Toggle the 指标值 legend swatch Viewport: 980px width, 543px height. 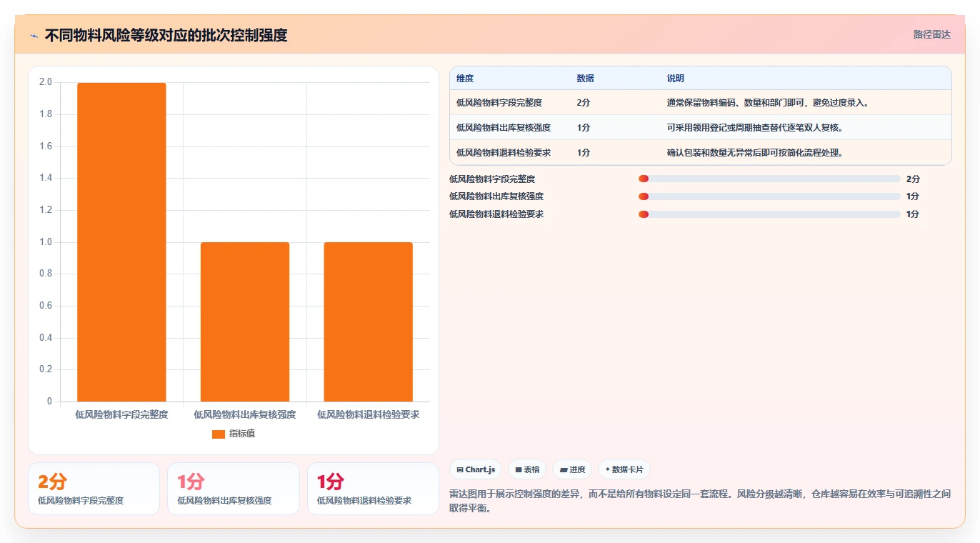pyautogui.click(x=219, y=434)
